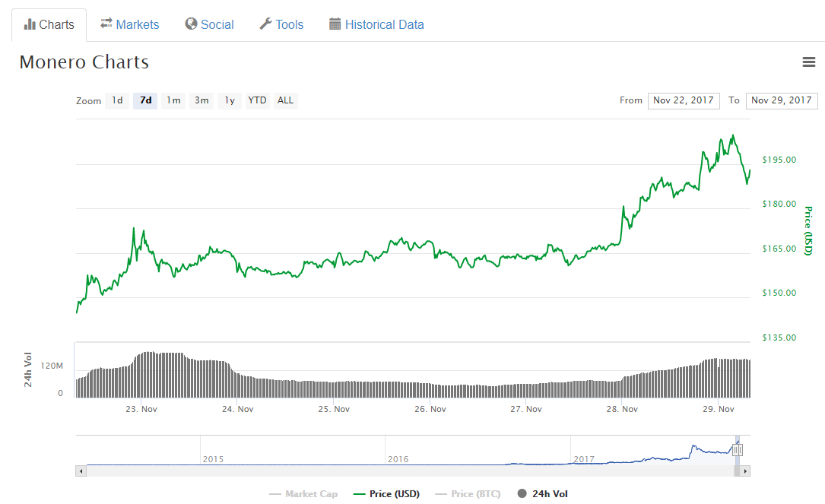
Task: Click the Monero Charts heading
Action: pos(84,62)
